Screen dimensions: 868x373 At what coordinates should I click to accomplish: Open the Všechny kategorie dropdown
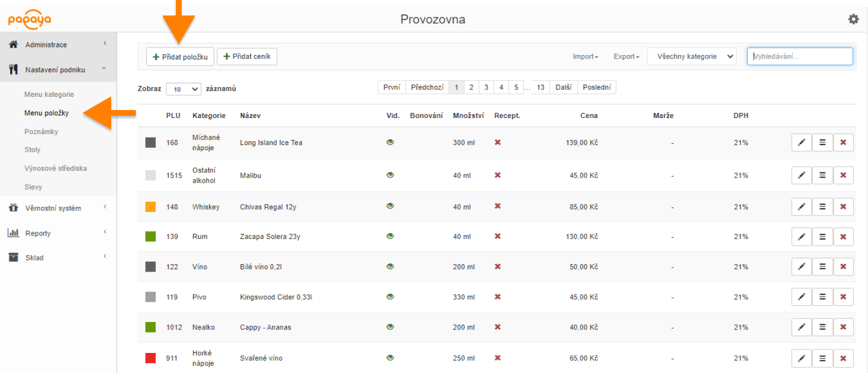[x=692, y=57]
